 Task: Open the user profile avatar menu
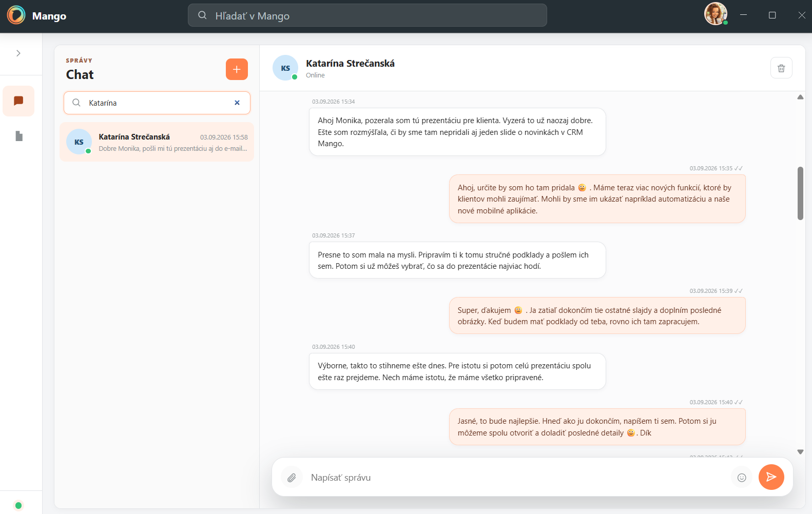(716, 14)
